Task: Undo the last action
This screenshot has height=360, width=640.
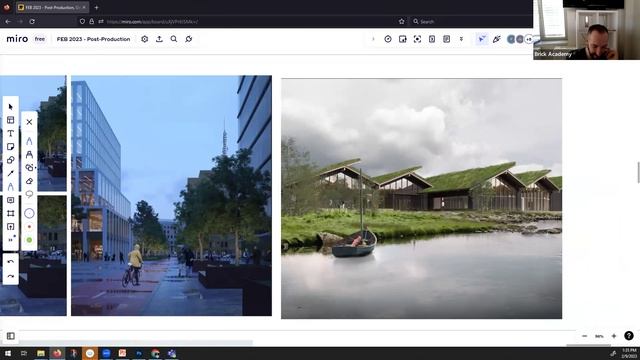Action: pyautogui.click(x=11, y=262)
